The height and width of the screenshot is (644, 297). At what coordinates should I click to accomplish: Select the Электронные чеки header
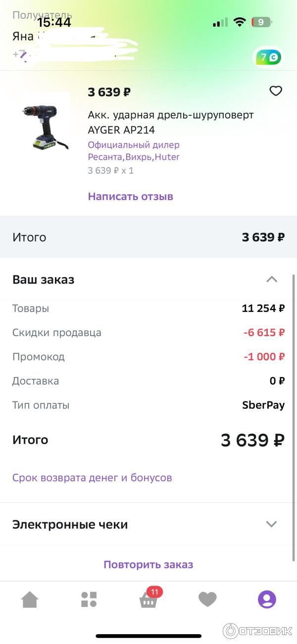(70, 524)
